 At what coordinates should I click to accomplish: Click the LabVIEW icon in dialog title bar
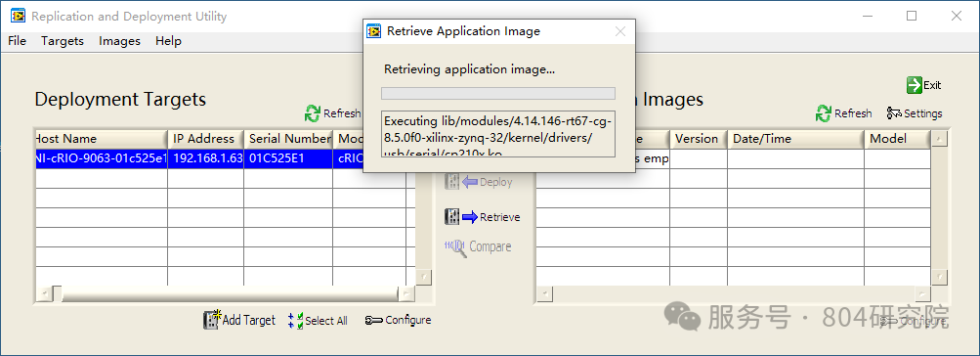(x=374, y=31)
